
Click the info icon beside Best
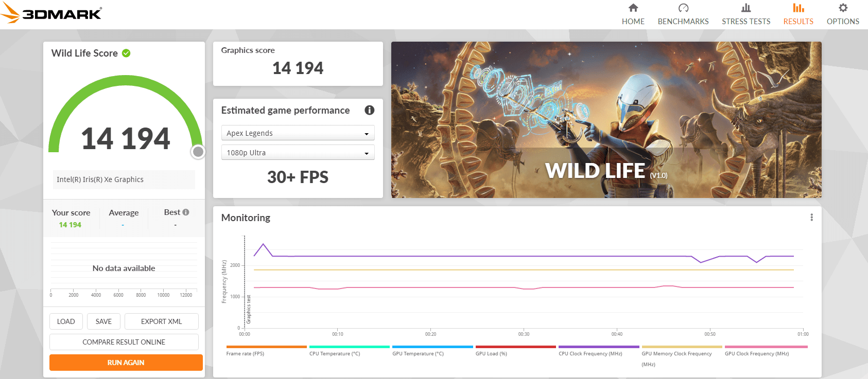186,212
